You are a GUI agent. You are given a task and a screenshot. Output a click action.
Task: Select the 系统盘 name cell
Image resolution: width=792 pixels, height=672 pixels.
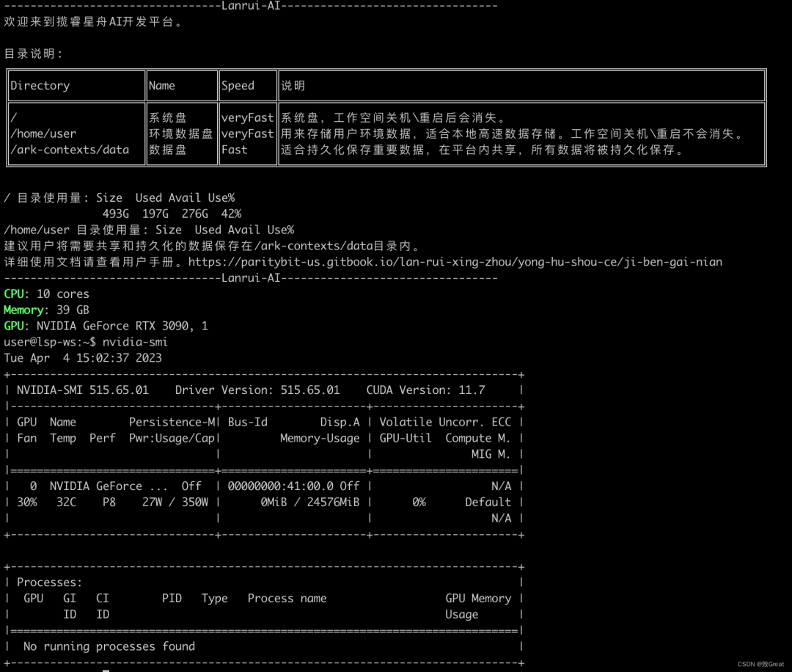tap(168, 117)
